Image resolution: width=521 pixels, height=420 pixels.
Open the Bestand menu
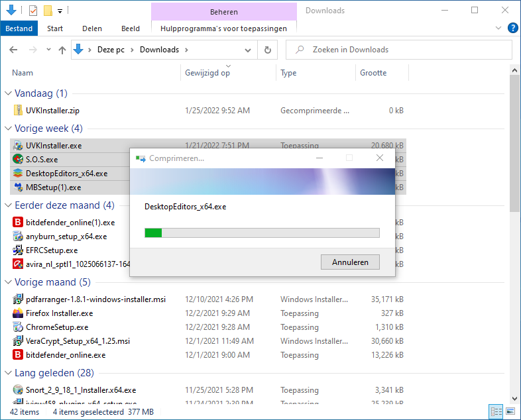pyautogui.click(x=19, y=28)
